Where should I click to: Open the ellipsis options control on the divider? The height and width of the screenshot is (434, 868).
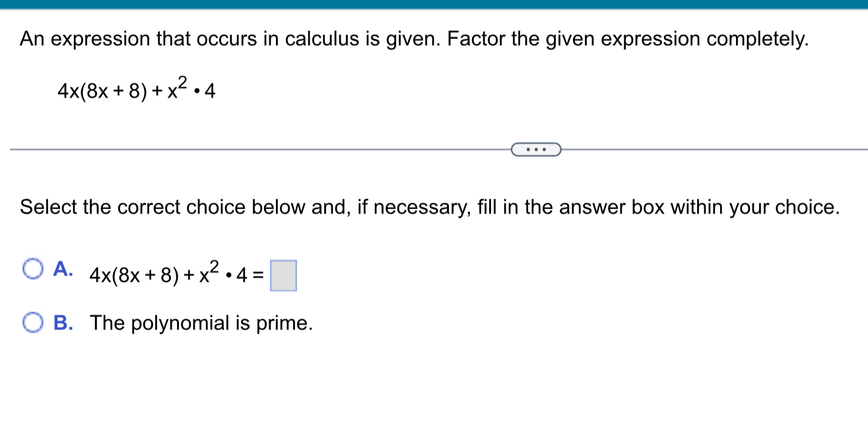pyautogui.click(x=536, y=150)
